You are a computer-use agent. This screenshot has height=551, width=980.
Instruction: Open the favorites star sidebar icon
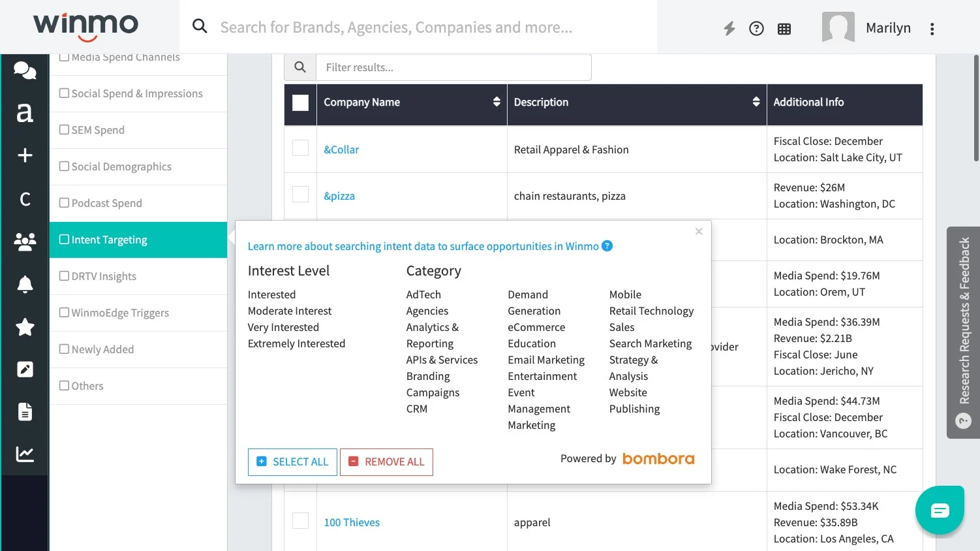click(25, 326)
